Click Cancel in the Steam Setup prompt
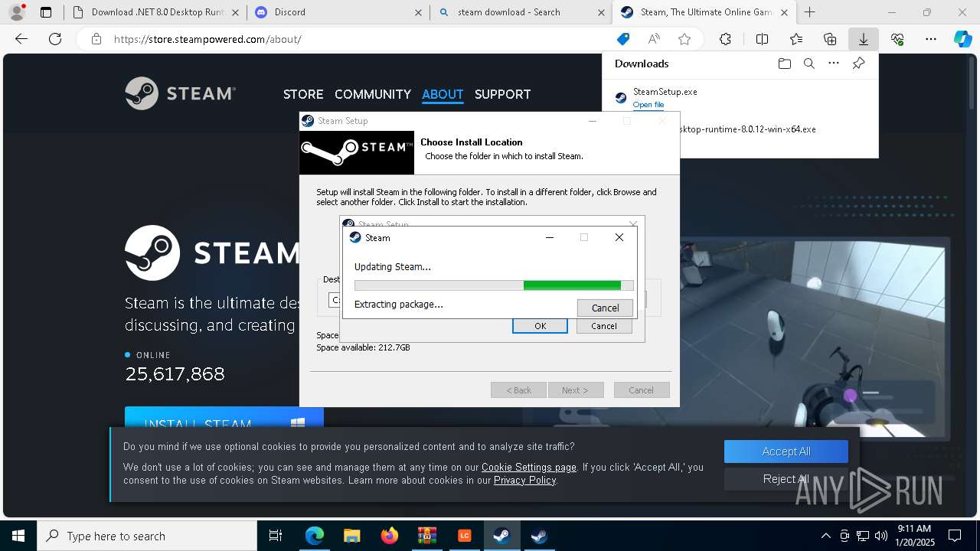Screen dimensions: 980x551 (x=603, y=326)
